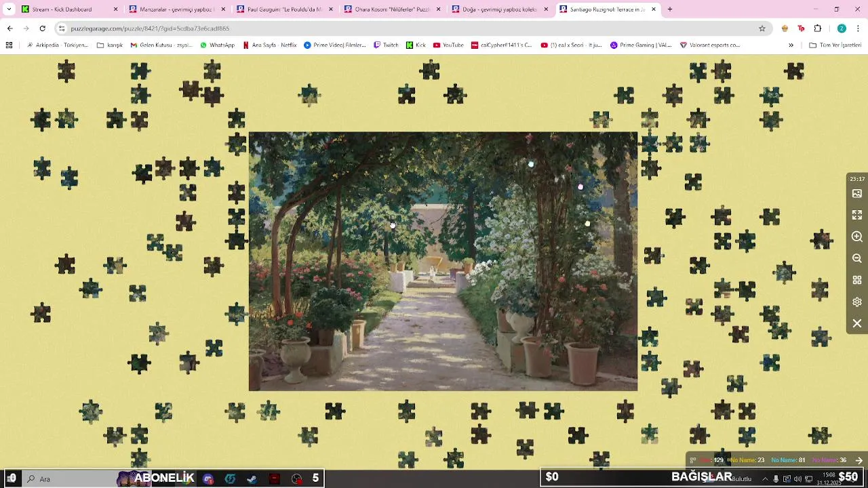Open Prime Gaming VAL bookmark
The height and width of the screenshot is (488, 868).
pos(641,45)
